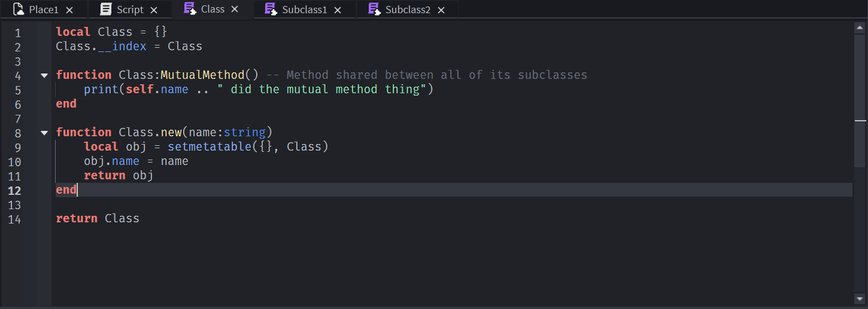Open the Script tab

click(130, 10)
